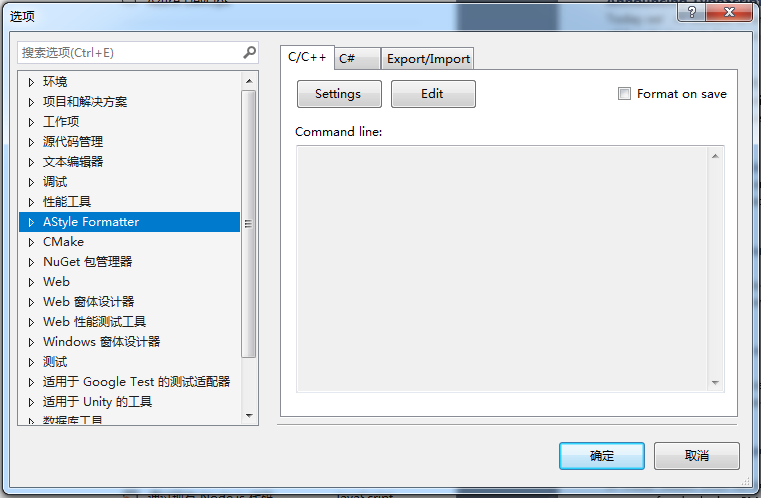Expand the AStyle Formatter node arrow
Viewport: 761px width, 498px height.
(31, 222)
